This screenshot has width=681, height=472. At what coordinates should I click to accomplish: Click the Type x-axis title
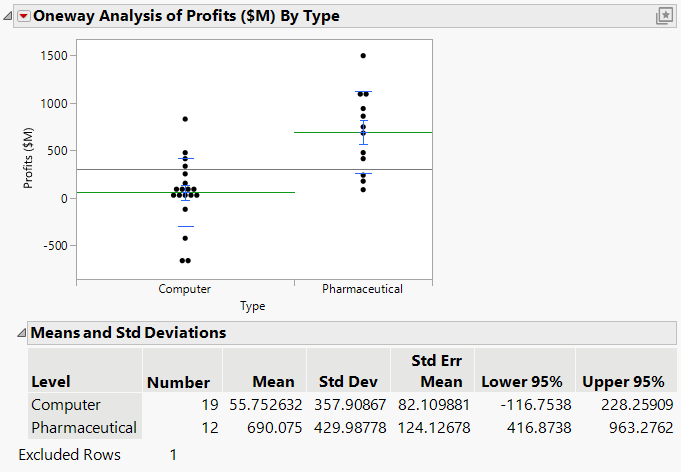[x=253, y=306]
